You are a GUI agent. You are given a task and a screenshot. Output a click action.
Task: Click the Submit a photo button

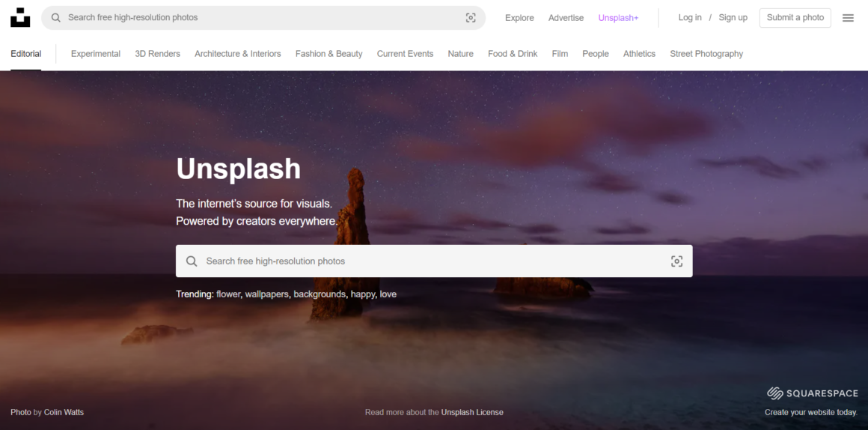tap(795, 18)
